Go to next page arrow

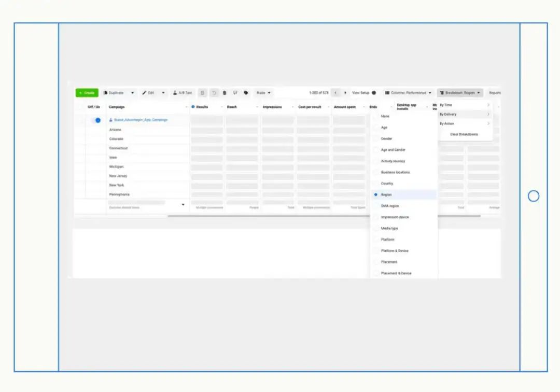coord(345,93)
